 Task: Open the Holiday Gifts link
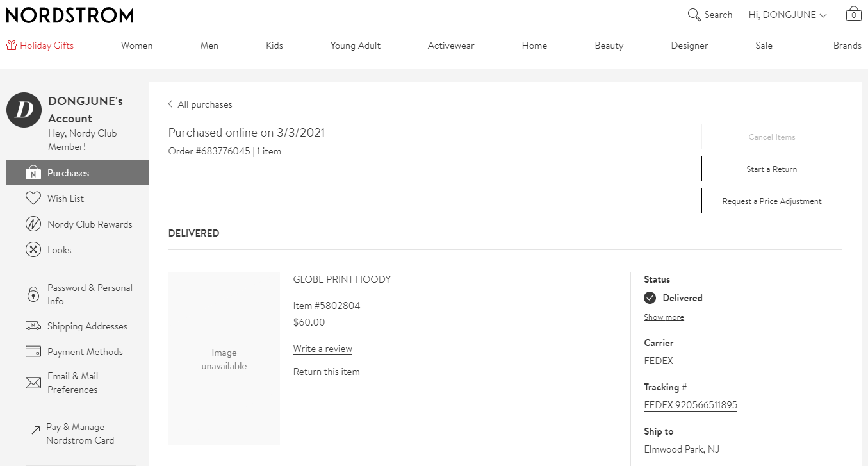tap(47, 46)
